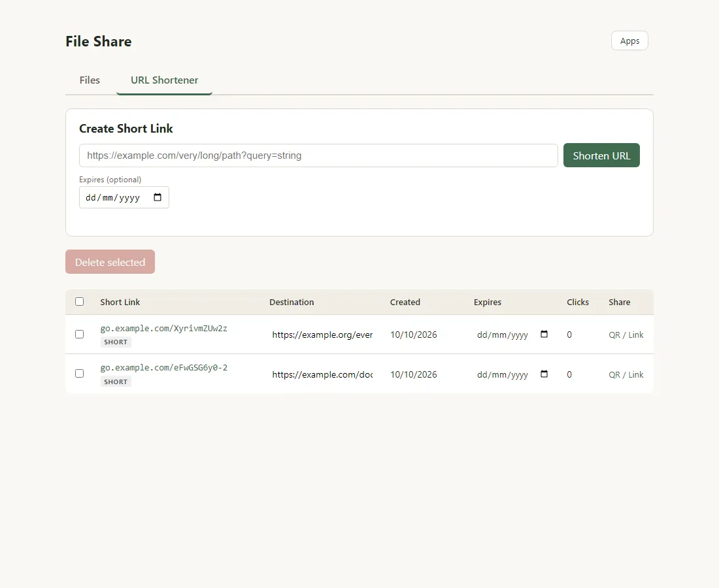The image size is (719, 588).
Task: Select the XyrivmZUw2z link checkbox
Action: pyautogui.click(x=79, y=334)
